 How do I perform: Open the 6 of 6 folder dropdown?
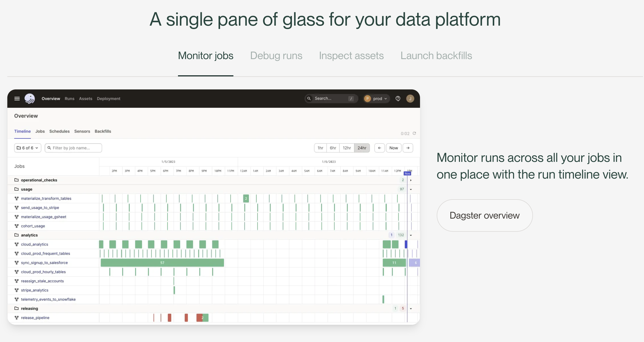coord(28,148)
